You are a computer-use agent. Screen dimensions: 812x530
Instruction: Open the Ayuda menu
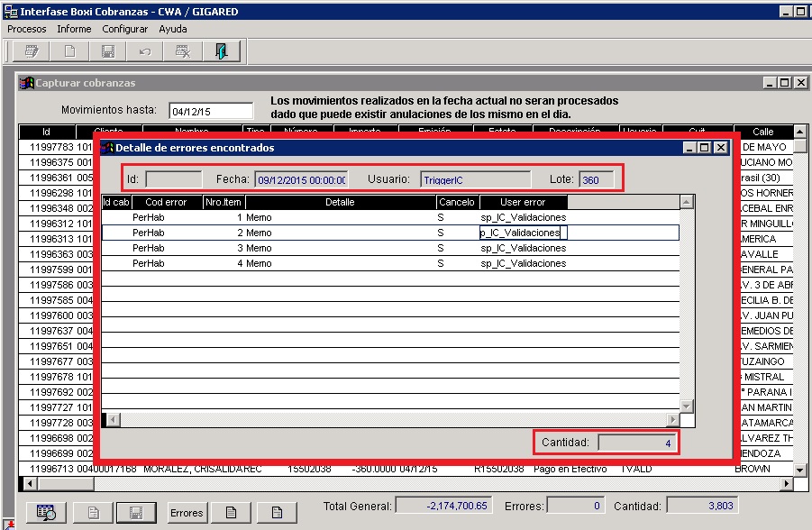click(173, 29)
